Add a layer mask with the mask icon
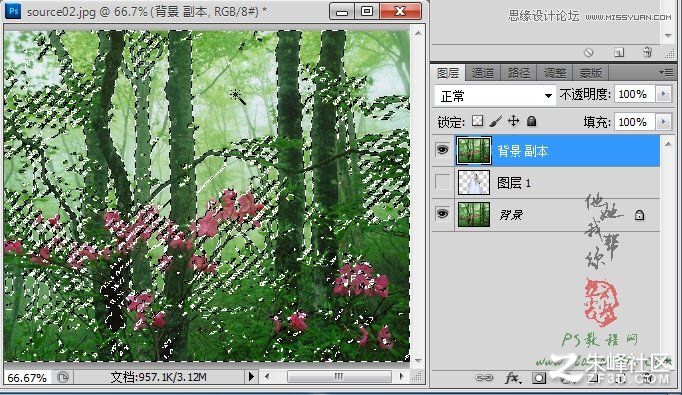The image size is (682, 395). pyautogui.click(x=539, y=378)
